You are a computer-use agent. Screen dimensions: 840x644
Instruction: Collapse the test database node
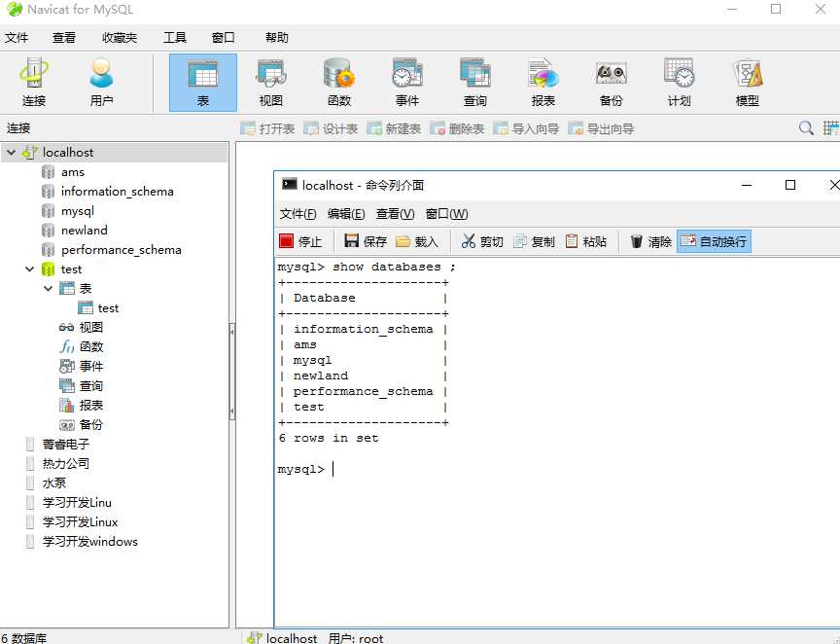[x=30, y=269]
